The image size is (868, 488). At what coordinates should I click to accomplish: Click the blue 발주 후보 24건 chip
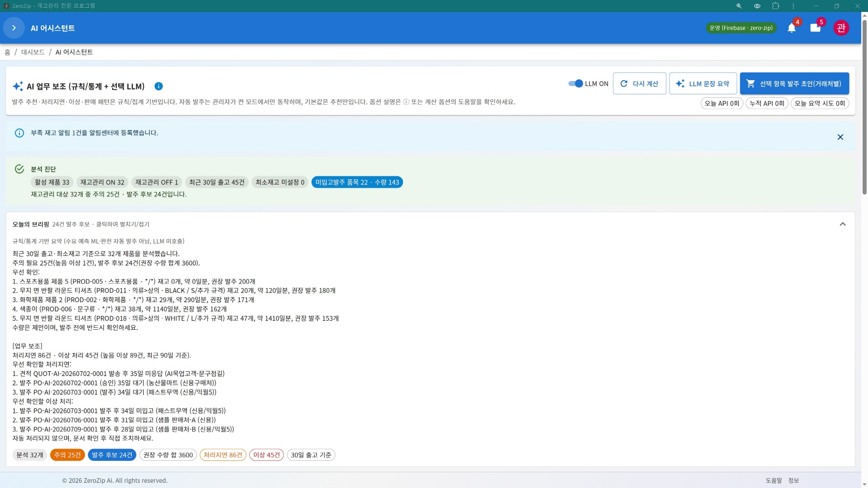pos(112,455)
